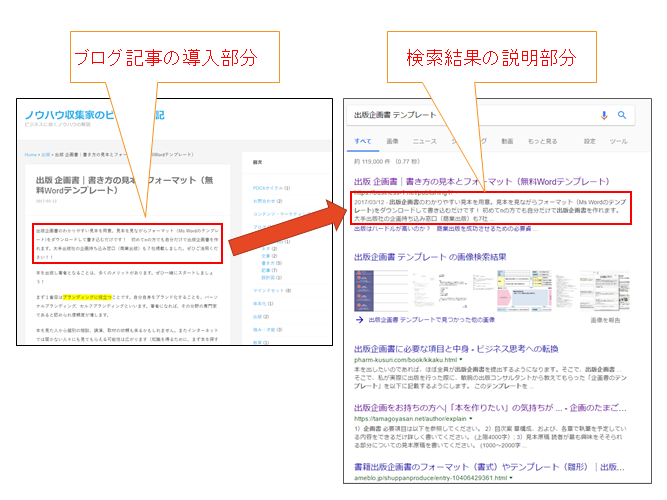Screen dimensions: 667x500
Task: Click the Home breadcrumb link
Action: (x=31, y=154)
